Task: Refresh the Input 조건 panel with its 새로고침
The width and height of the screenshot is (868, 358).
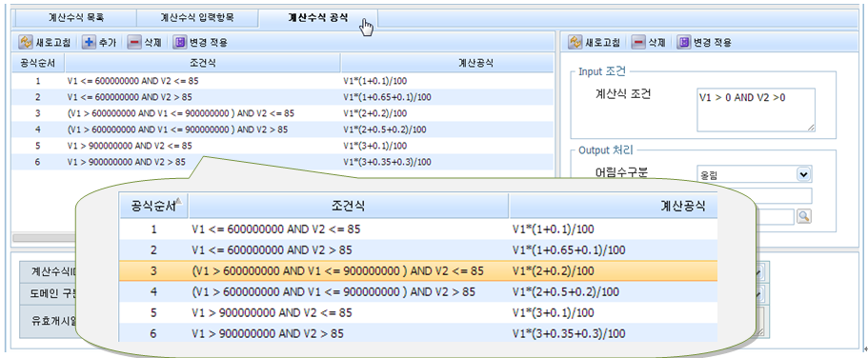Action: (x=595, y=42)
